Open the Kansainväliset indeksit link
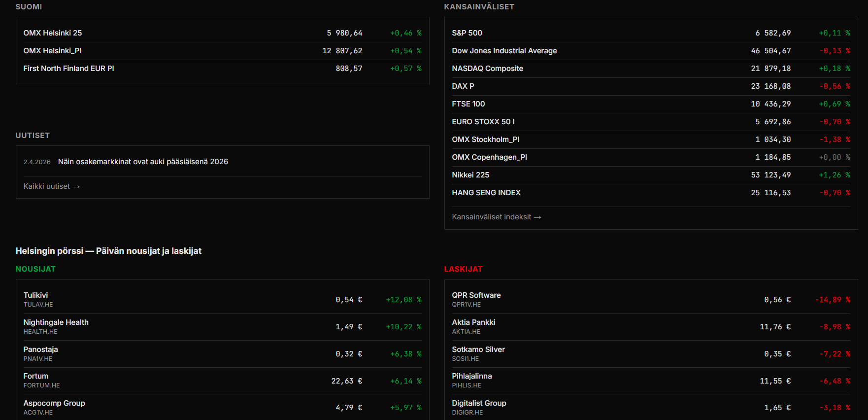868x420 pixels. [497, 217]
